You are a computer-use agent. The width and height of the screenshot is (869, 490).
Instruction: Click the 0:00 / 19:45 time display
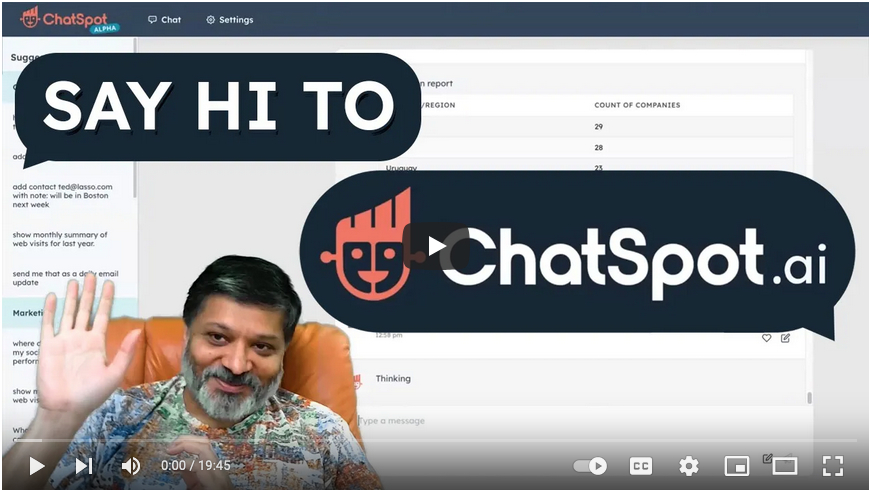click(x=196, y=466)
